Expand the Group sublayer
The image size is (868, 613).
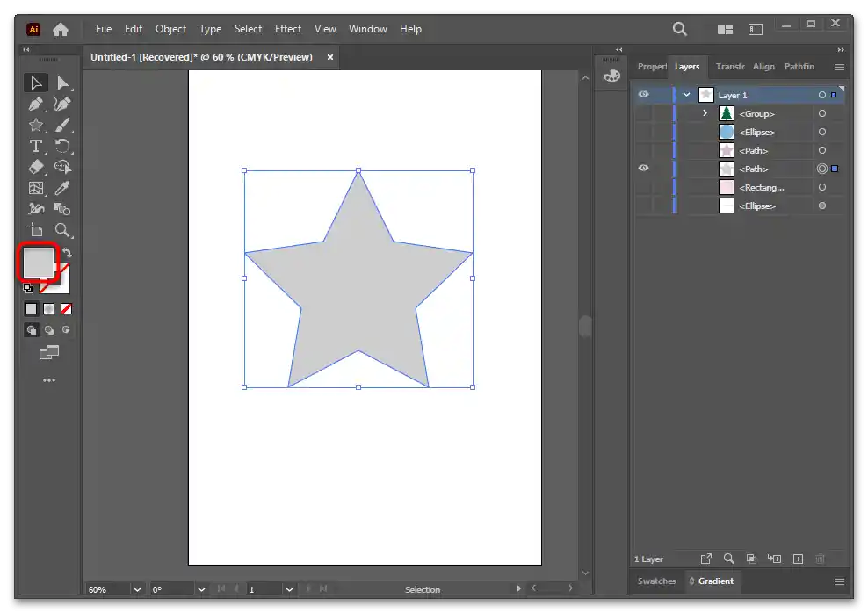point(705,113)
